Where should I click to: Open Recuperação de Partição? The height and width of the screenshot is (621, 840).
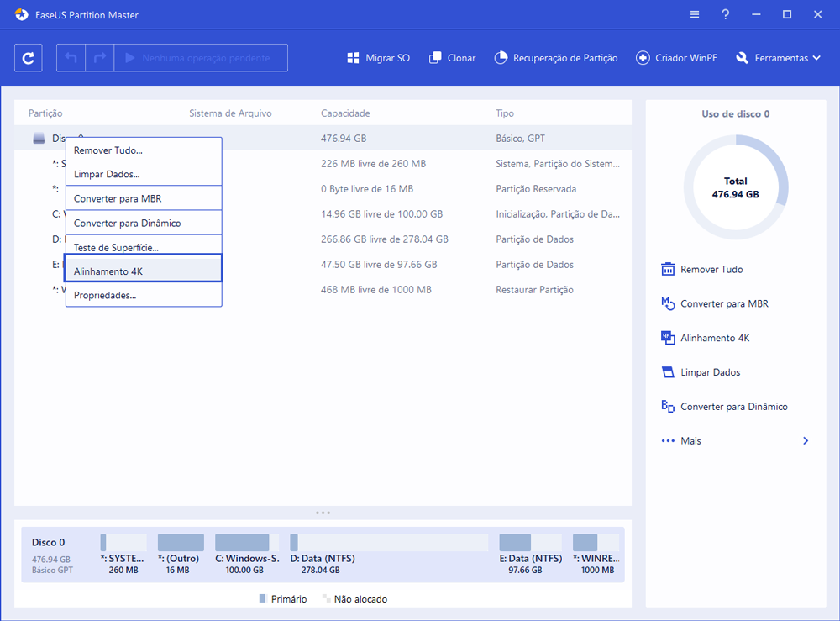(555, 58)
